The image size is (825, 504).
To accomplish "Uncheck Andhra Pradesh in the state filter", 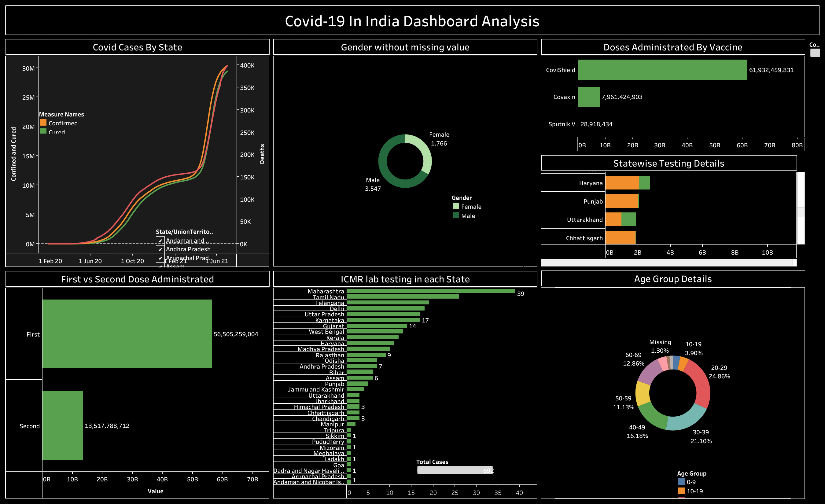I will [161, 249].
